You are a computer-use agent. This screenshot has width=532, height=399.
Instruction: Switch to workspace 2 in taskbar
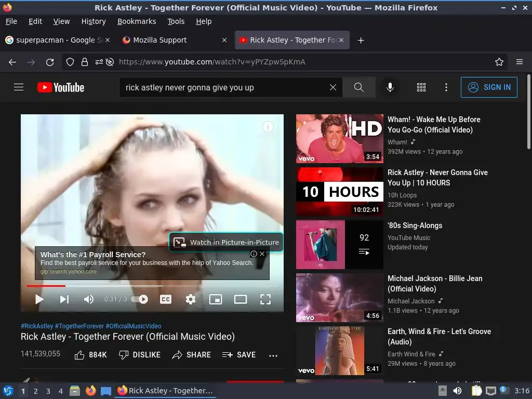[36, 391]
